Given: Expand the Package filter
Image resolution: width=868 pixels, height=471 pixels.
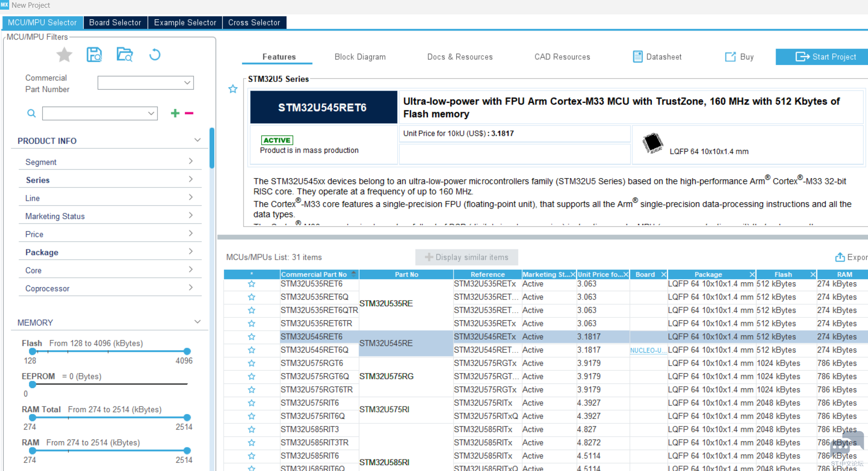Looking at the screenshot, I should pyautogui.click(x=191, y=251).
